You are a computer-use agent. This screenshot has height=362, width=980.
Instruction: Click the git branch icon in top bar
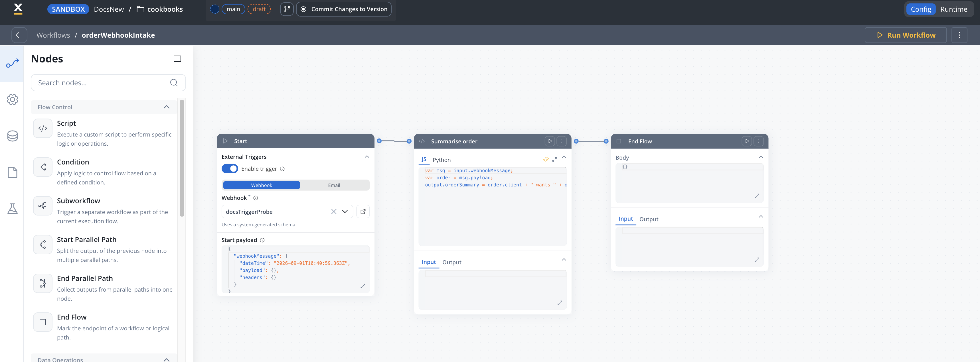point(287,9)
